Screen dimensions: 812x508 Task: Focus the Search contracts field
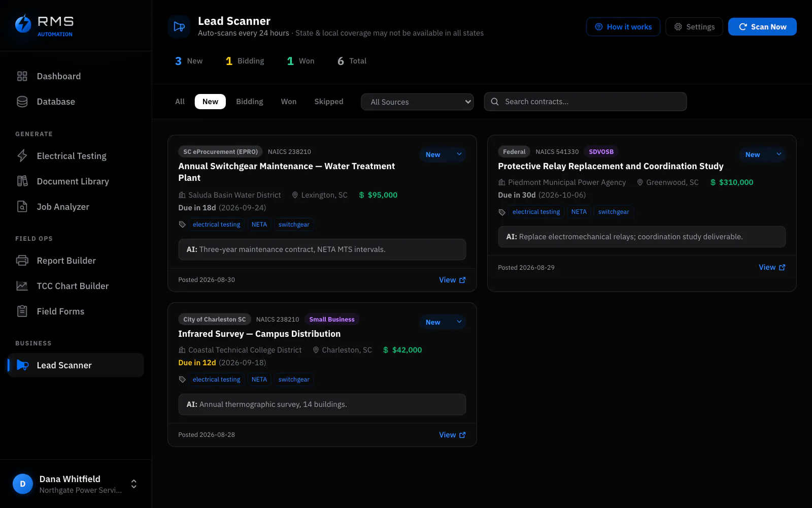point(585,102)
